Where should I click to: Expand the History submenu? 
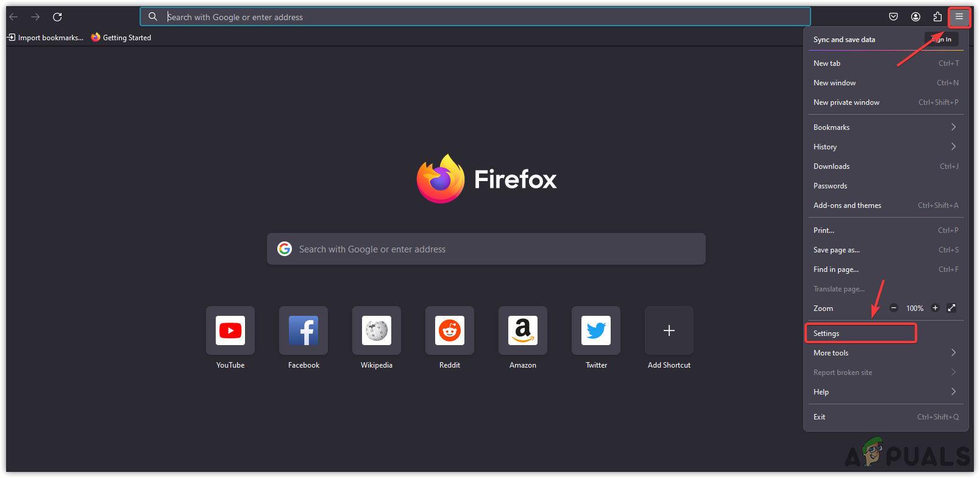pyautogui.click(x=886, y=147)
